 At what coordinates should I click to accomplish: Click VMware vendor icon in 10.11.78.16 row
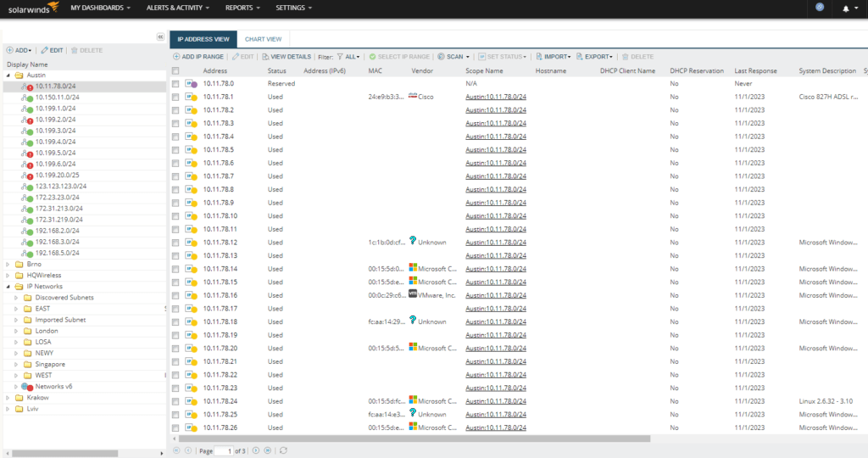coord(413,293)
